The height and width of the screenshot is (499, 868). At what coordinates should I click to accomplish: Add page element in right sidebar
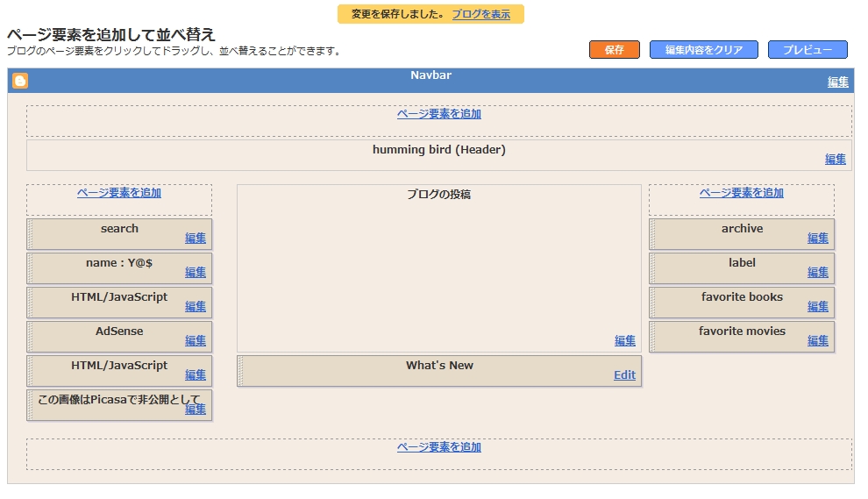[742, 193]
